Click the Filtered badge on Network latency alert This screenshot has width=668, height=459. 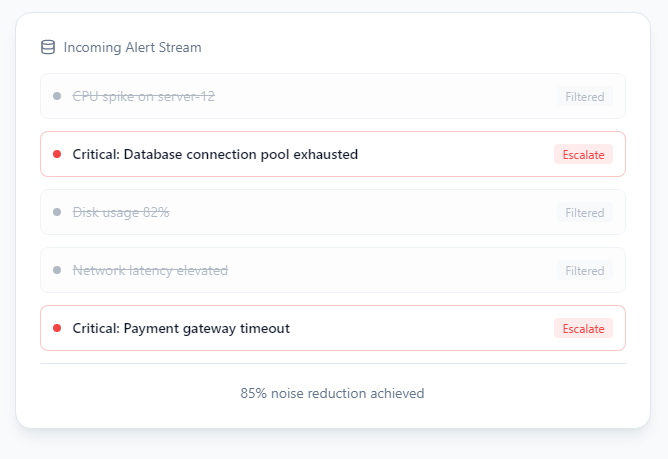pyautogui.click(x=584, y=271)
